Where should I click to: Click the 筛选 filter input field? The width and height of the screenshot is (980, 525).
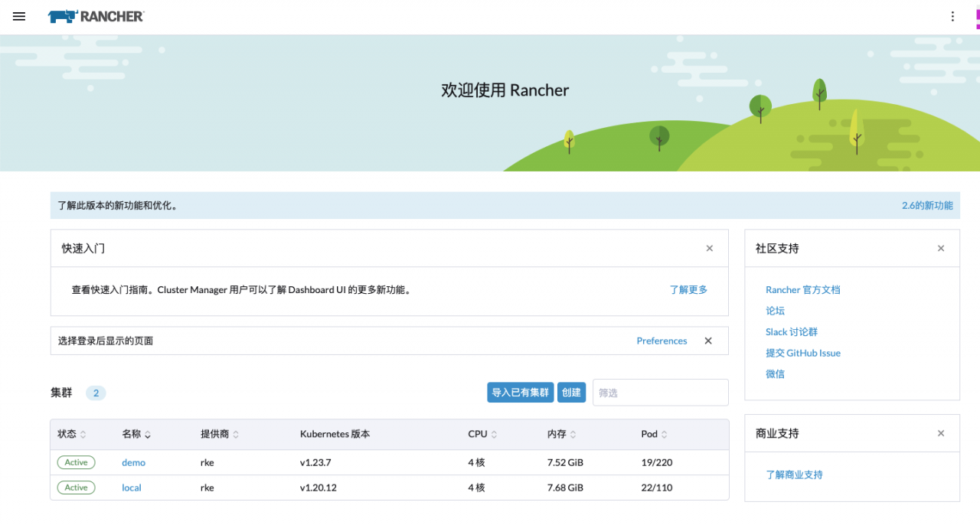(x=660, y=392)
